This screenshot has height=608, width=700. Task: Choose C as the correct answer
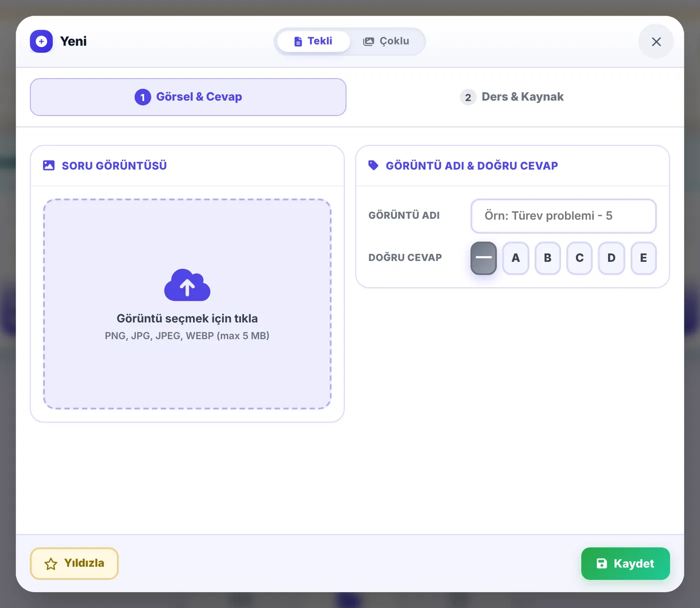point(579,258)
